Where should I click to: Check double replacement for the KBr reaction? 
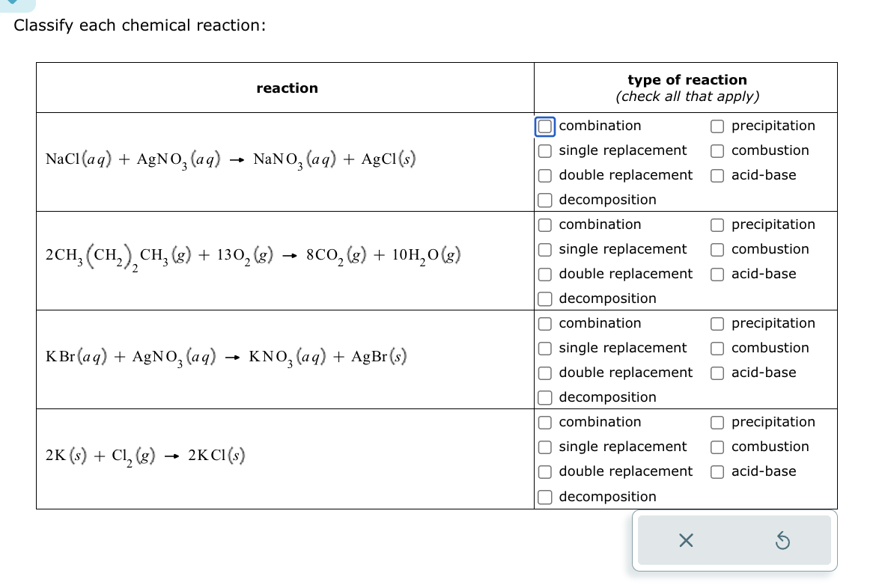[x=544, y=373]
